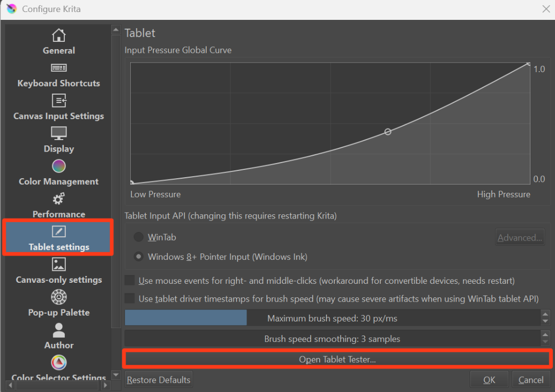
Task: Click Canvas-only settings label
Action: (x=59, y=280)
